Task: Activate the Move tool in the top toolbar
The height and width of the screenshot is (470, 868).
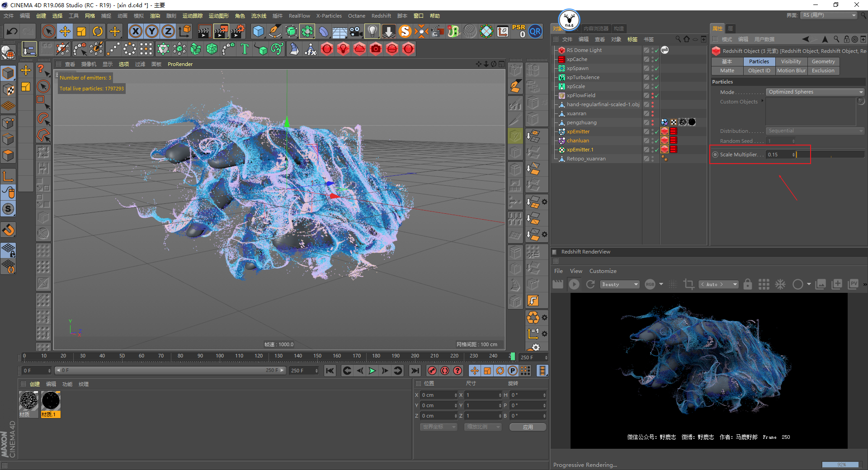Action: [65, 31]
